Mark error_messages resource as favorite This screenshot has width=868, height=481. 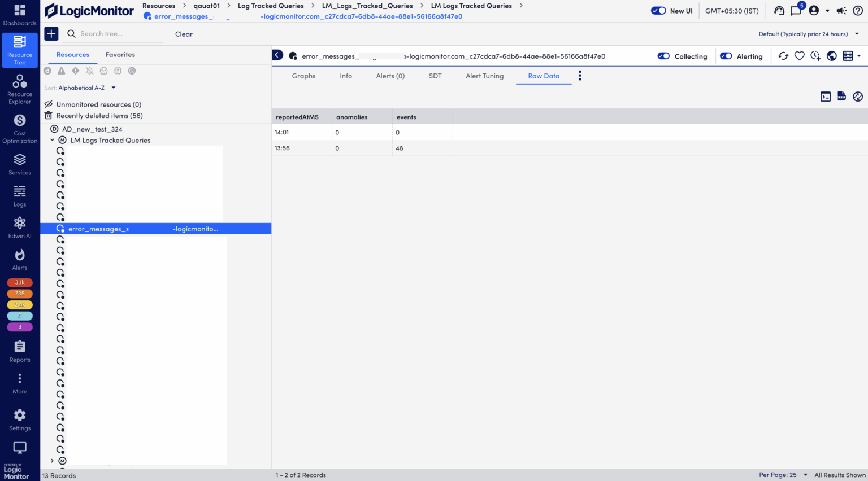coord(799,56)
